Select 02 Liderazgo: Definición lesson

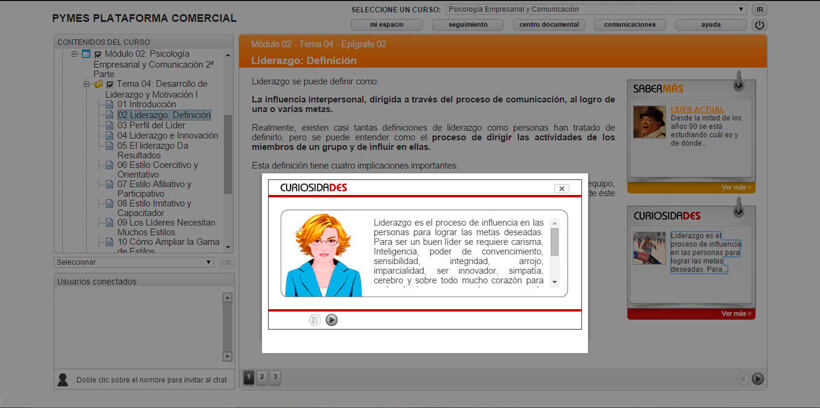coord(164,115)
